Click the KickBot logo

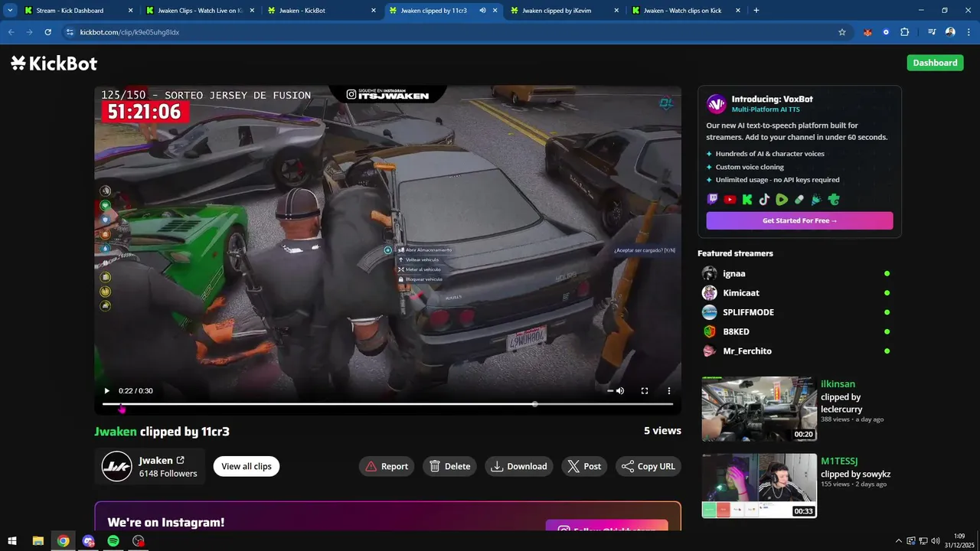click(x=54, y=63)
